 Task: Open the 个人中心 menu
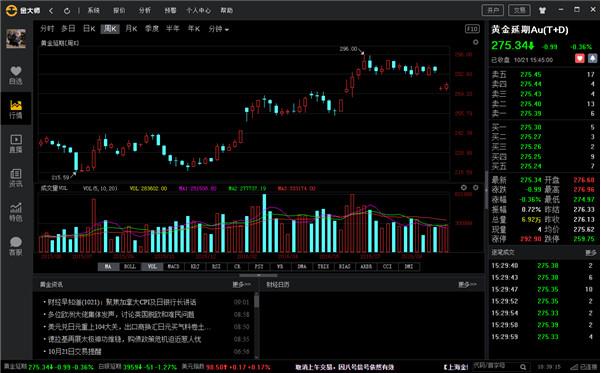click(199, 10)
